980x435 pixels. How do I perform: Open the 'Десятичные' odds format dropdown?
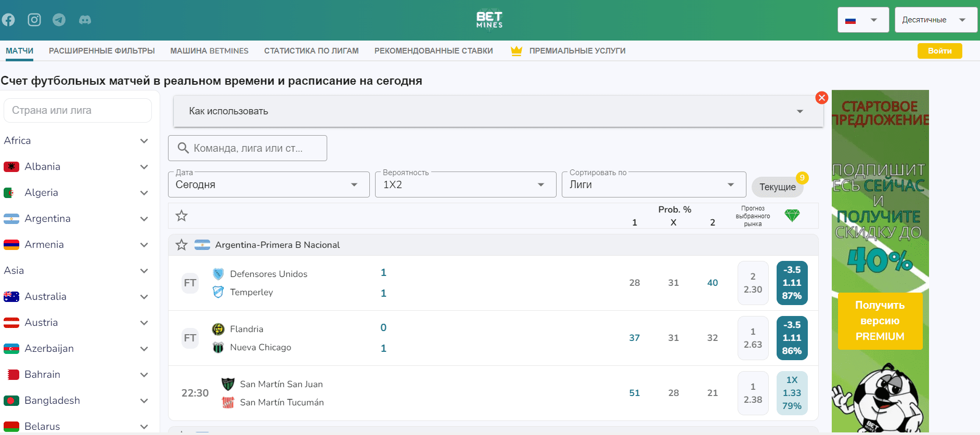(935, 20)
